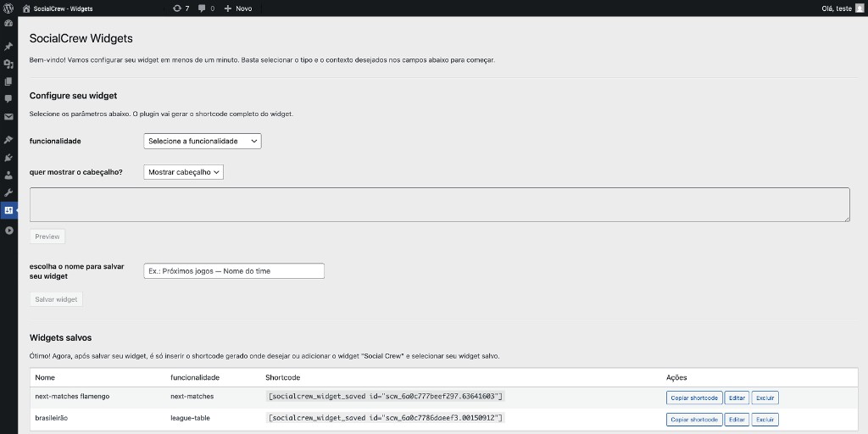The width and height of the screenshot is (868, 434).
Task: Click the 'next-matches' funcionalidade cell
Action: (192, 397)
